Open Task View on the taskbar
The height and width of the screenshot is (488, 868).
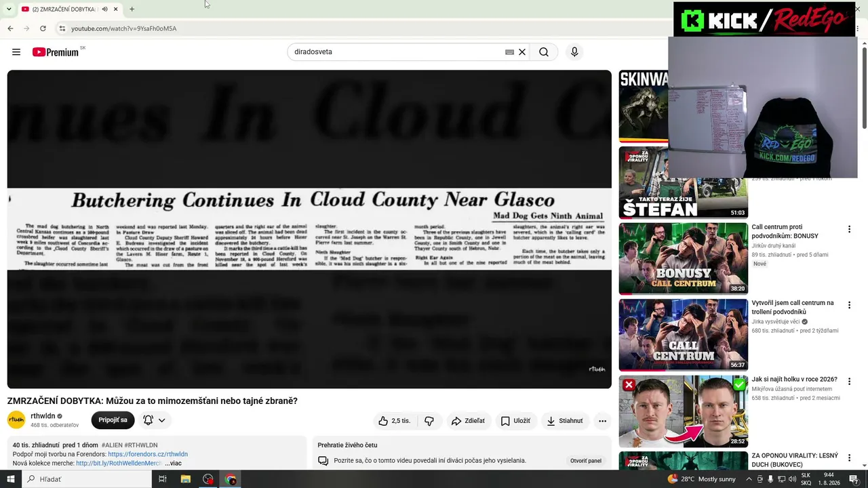[x=163, y=479]
